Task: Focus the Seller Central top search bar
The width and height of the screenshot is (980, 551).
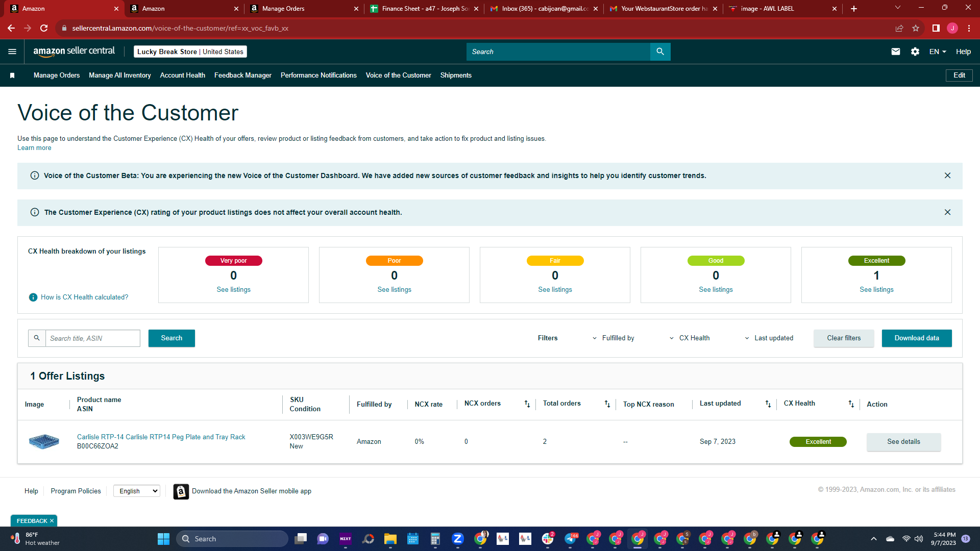Action: [558, 52]
